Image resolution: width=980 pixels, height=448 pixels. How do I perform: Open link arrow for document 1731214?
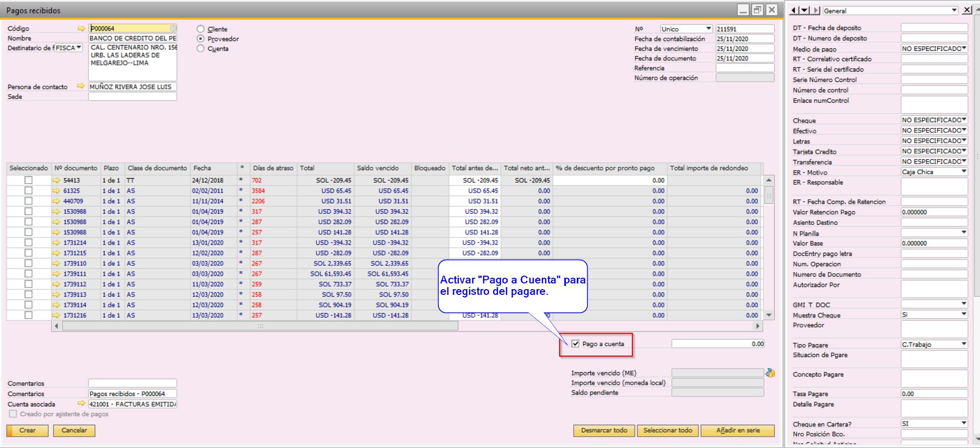pyautogui.click(x=57, y=242)
